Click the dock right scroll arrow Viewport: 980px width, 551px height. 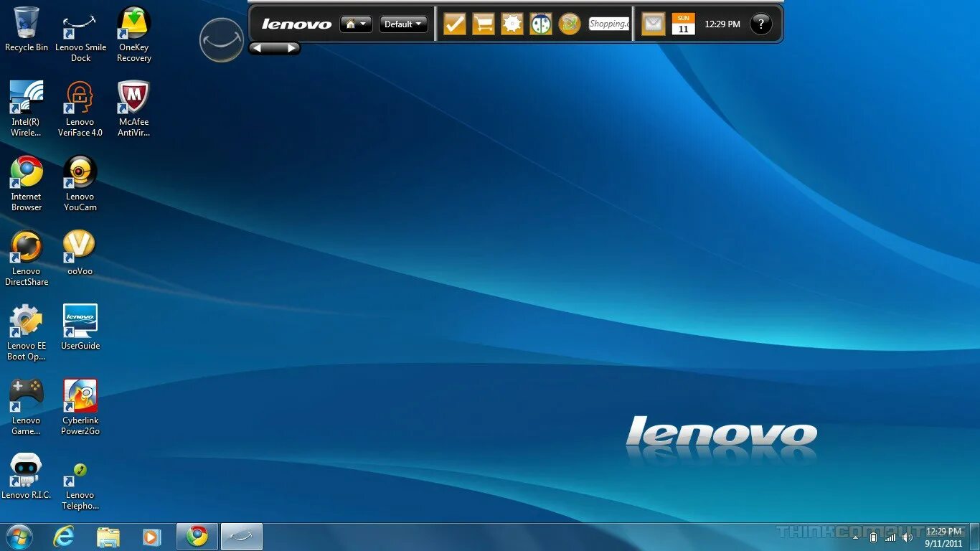[x=291, y=48]
